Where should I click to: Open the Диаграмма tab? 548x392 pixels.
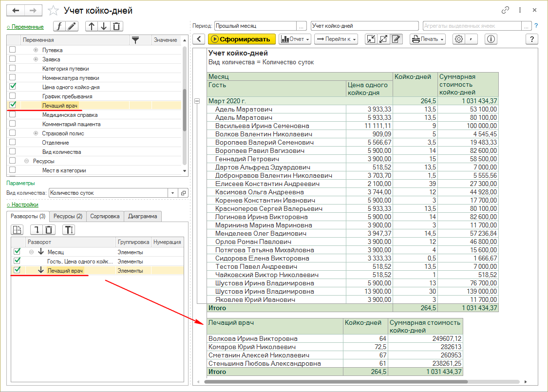(143, 216)
